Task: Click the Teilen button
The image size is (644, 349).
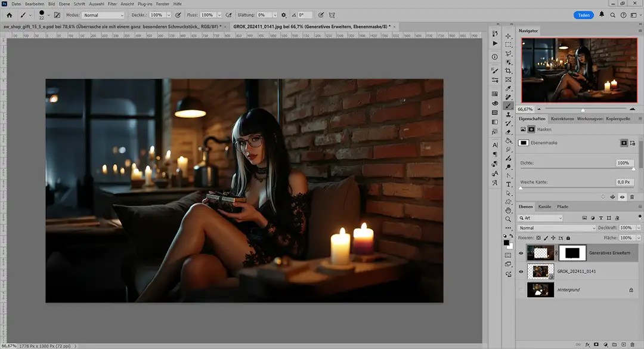Action: click(584, 15)
